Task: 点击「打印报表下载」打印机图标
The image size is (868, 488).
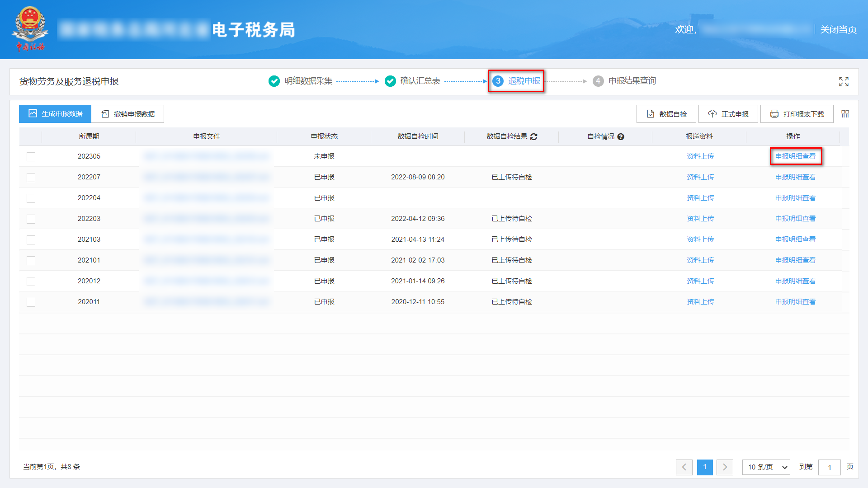Action: click(x=774, y=114)
